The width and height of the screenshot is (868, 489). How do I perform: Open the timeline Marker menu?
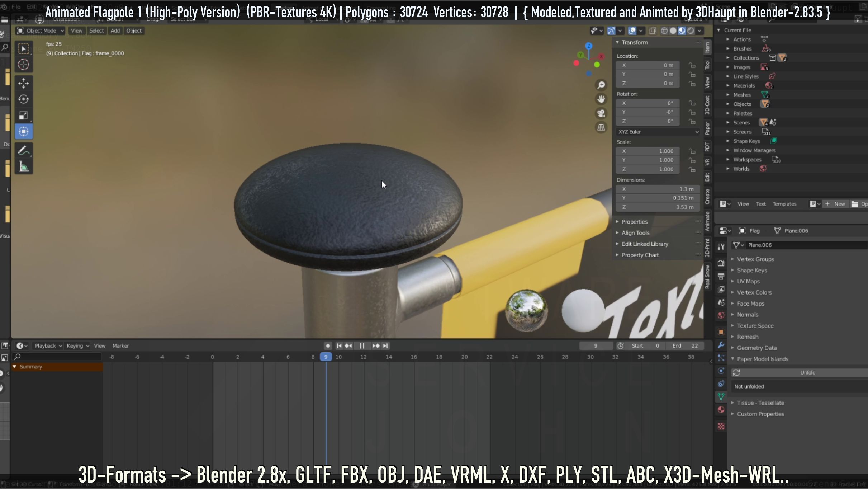[120, 346]
